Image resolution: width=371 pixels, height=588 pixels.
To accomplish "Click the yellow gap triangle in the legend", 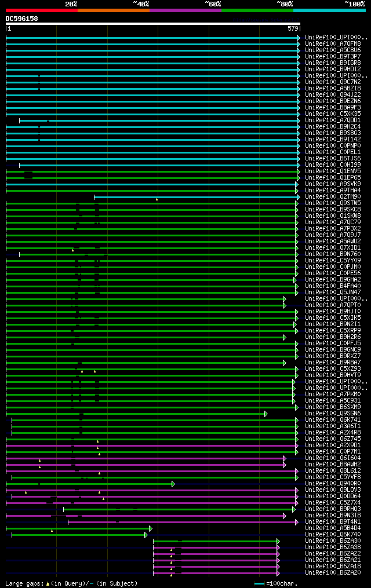I will [x=48, y=584].
